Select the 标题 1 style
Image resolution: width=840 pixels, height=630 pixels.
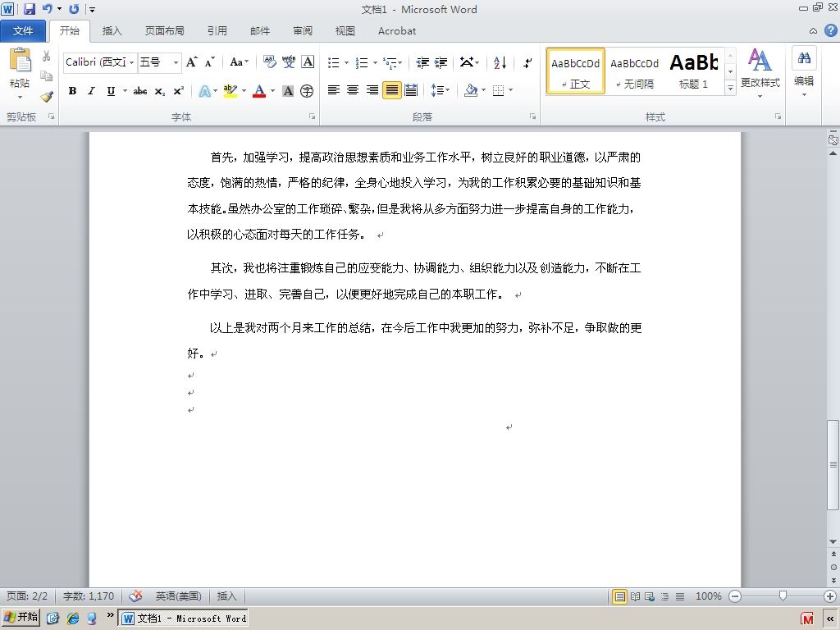click(694, 71)
